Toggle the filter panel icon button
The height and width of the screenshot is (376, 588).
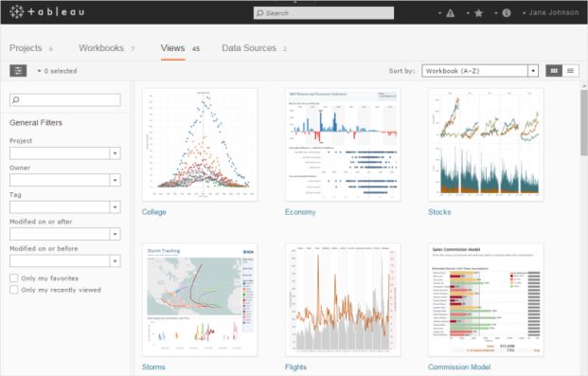tap(18, 70)
